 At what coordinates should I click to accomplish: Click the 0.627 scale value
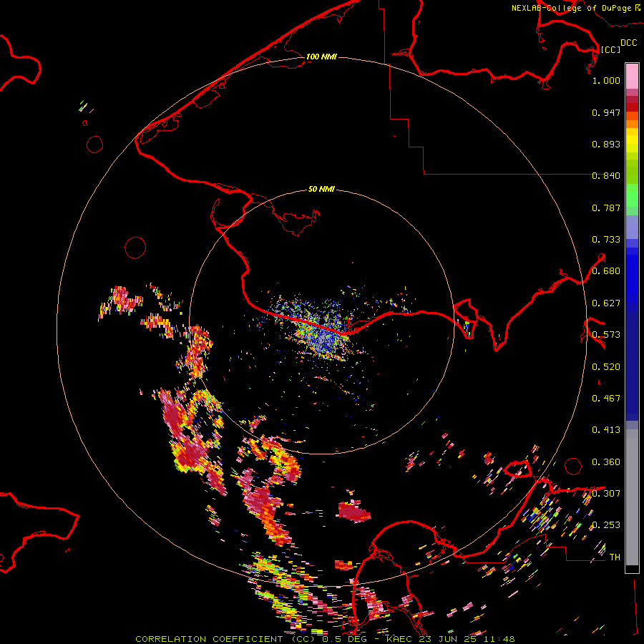tap(606, 303)
